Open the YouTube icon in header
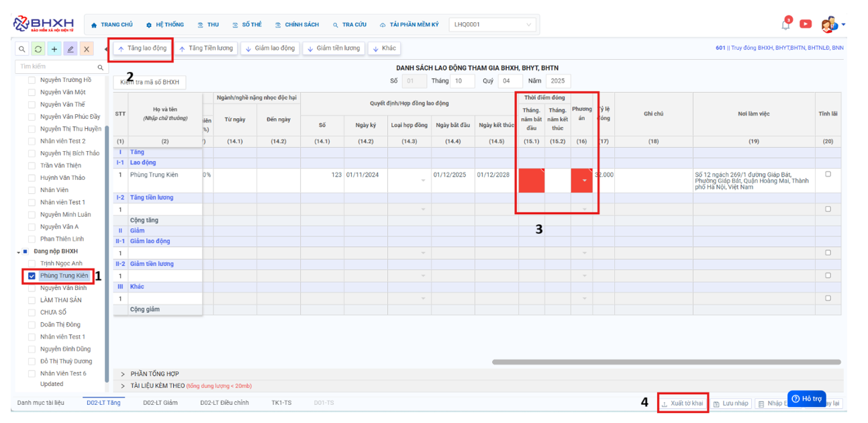This screenshot has width=868, height=423. tap(806, 24)
